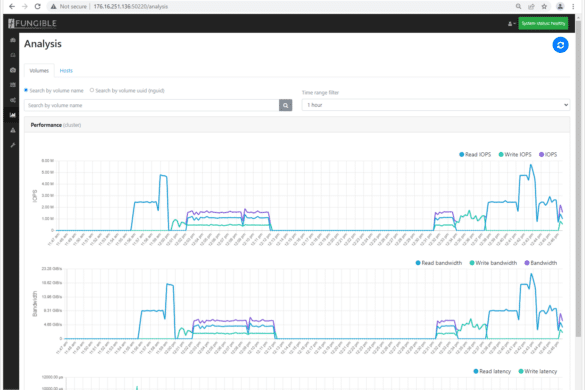Toggle Write IOPS legend series

[x=515, y=155]
